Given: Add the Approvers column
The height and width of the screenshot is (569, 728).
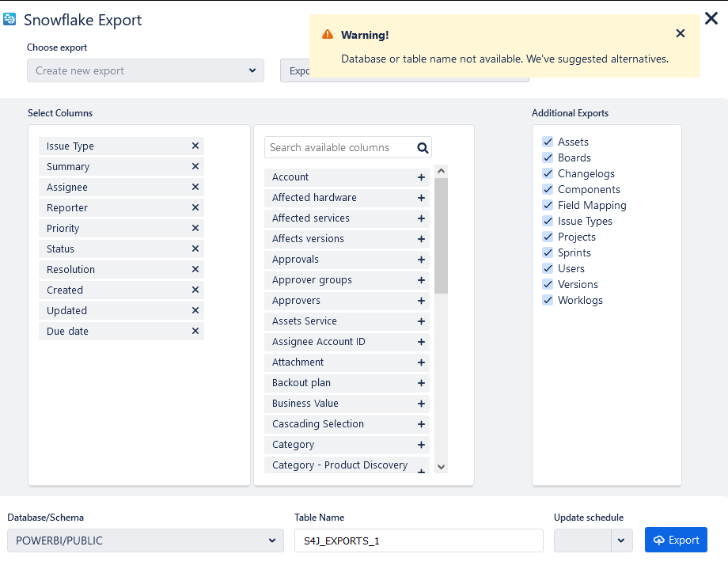Looking at the screenshot, I should pos(421,301).
